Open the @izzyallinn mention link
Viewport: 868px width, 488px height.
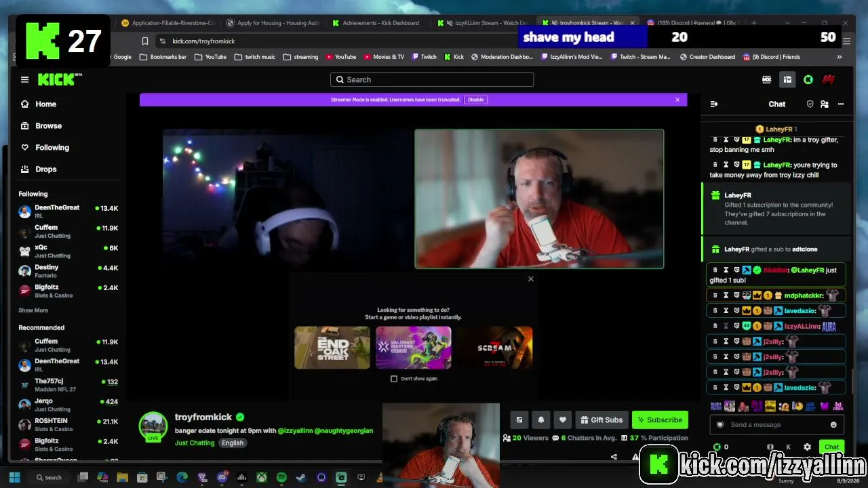[x=295, y=431]
